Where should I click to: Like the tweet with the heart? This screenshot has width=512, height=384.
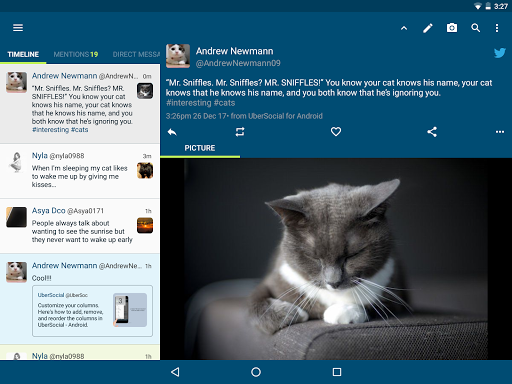(336, 132)
